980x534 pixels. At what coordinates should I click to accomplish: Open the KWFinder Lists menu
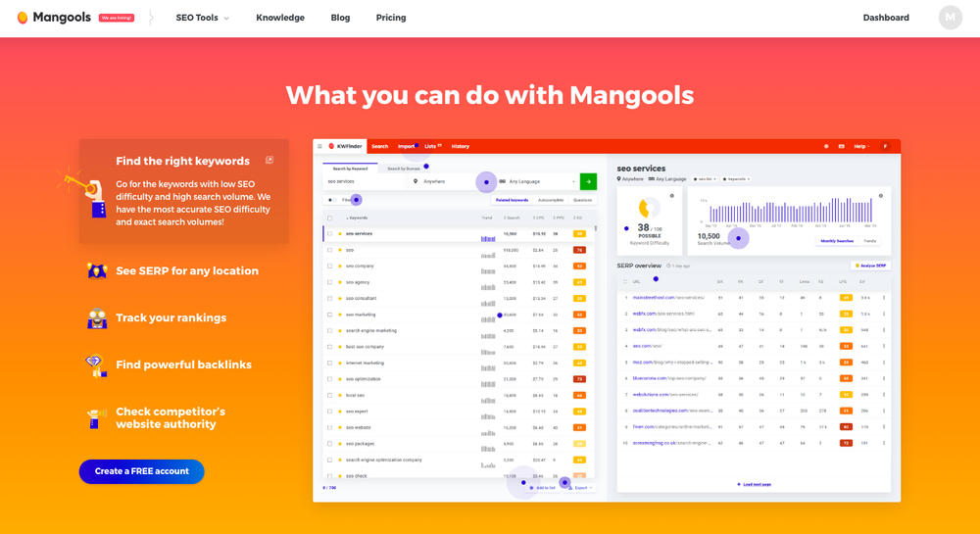tap(432, 146)
